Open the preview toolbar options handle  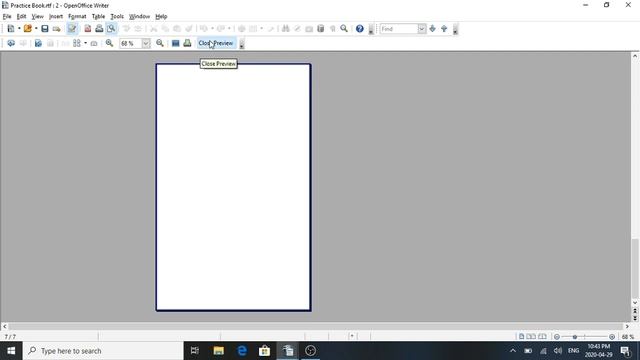tap(242, 44)
